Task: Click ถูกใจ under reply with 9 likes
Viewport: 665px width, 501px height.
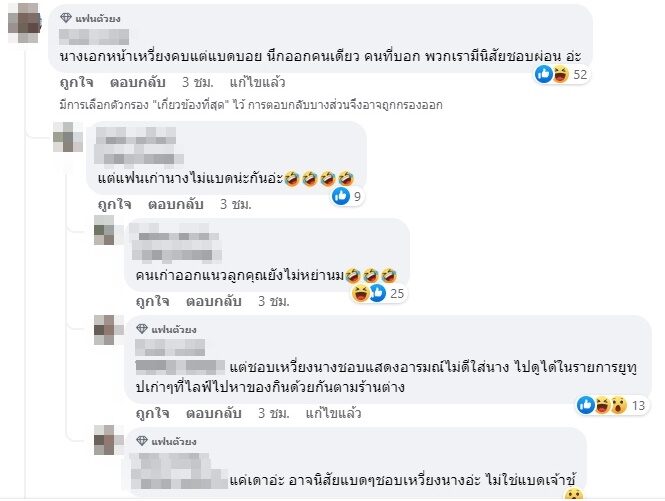Action: pos(115,204)
